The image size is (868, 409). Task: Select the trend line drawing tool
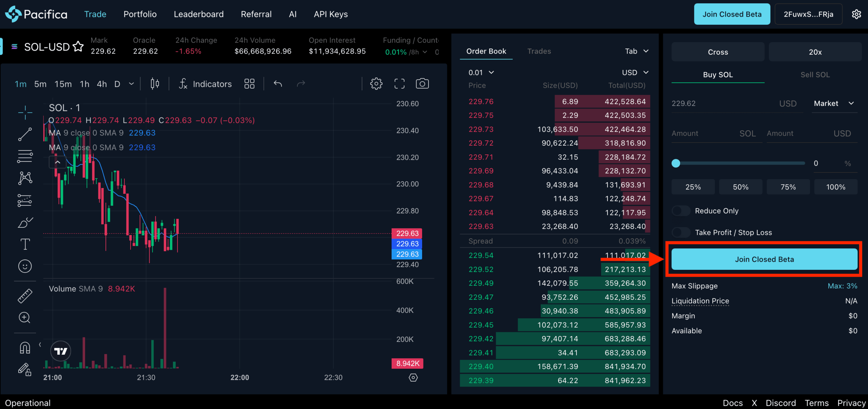click(x=25, y=134)
